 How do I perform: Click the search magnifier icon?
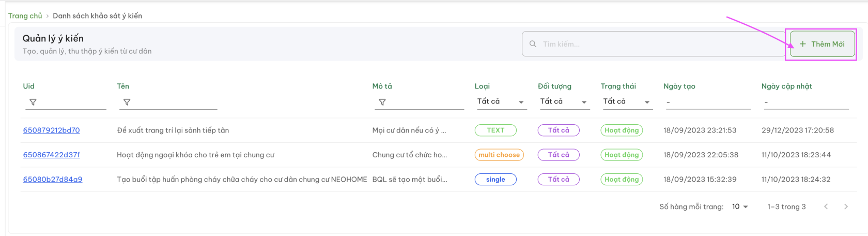click(533, 44)
